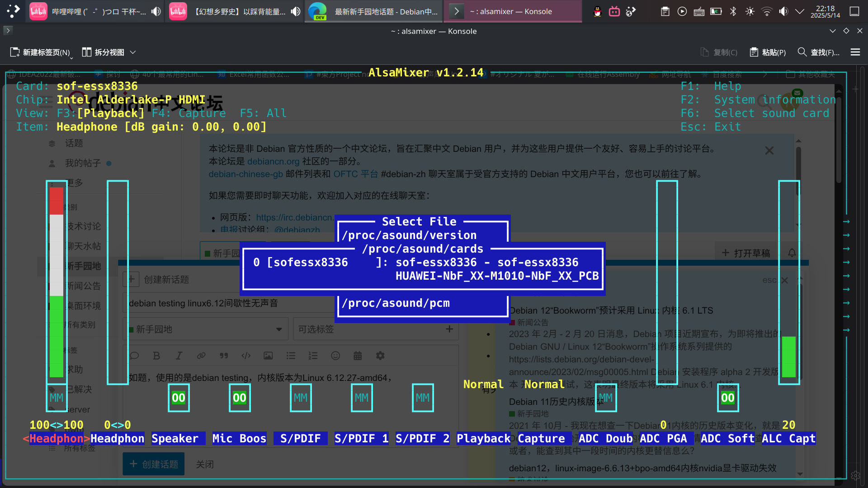The image size is (868, 488).
Task: Toggle the Headphone MM mute box
Action: tap(57, 398)
